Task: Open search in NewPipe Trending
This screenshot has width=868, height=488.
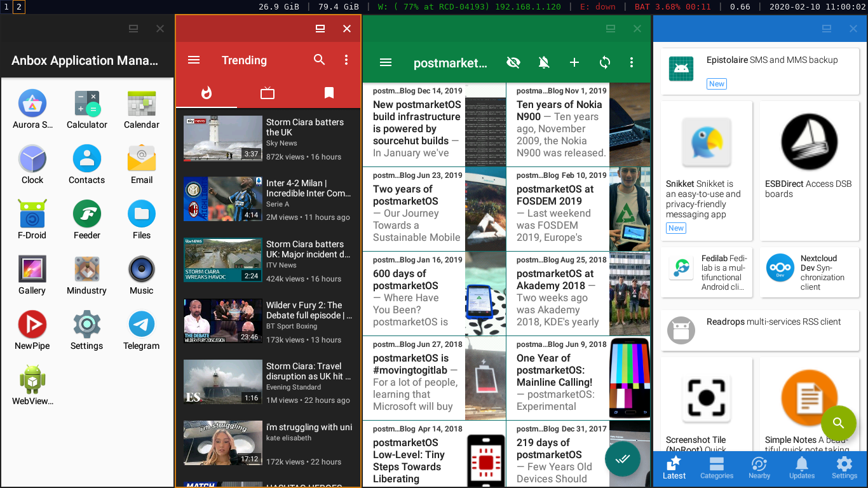Action: click(320, 60)
